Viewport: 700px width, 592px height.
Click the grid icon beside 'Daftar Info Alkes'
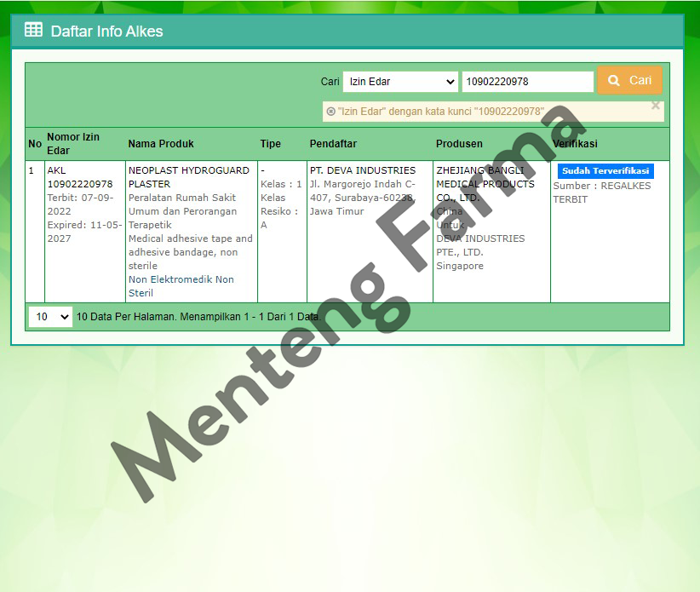tap(32, 30)
